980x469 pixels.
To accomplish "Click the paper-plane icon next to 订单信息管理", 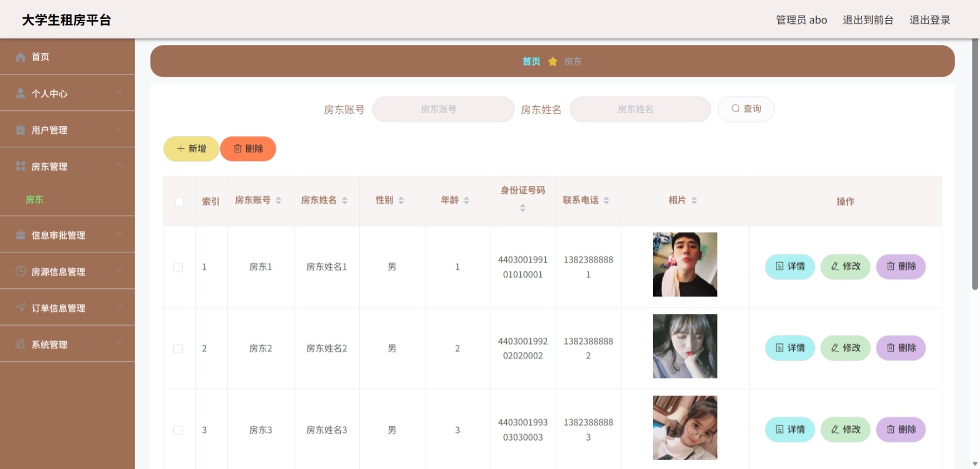I will coord(21,307).
